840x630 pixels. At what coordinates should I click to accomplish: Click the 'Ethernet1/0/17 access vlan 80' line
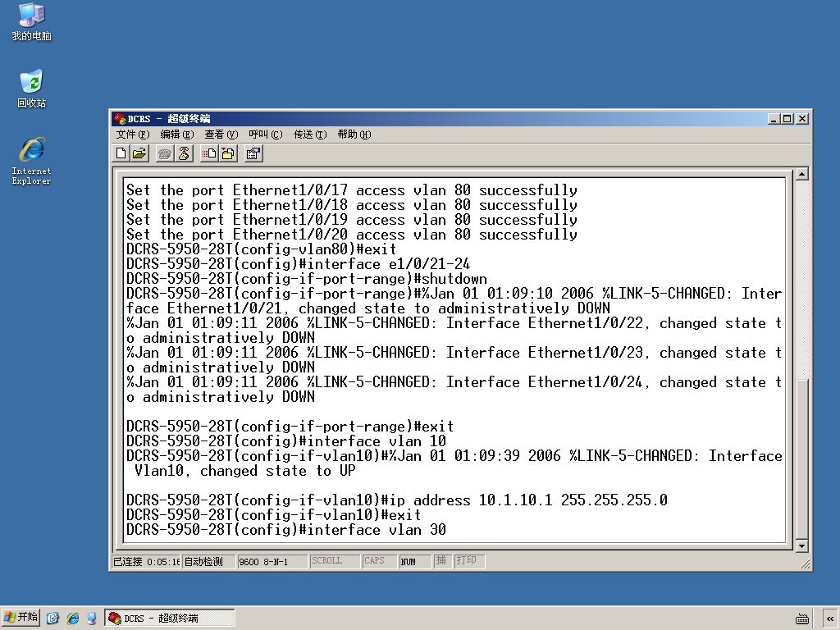point(352,190)
